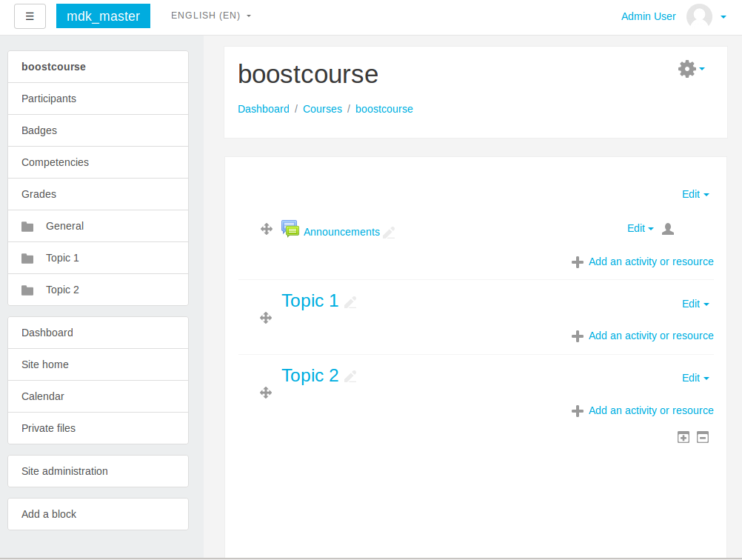Screen dimensions: 742x560
Task: Open Calendar in the side navigation
Action: pyautogui.click(x=98, y=396)
